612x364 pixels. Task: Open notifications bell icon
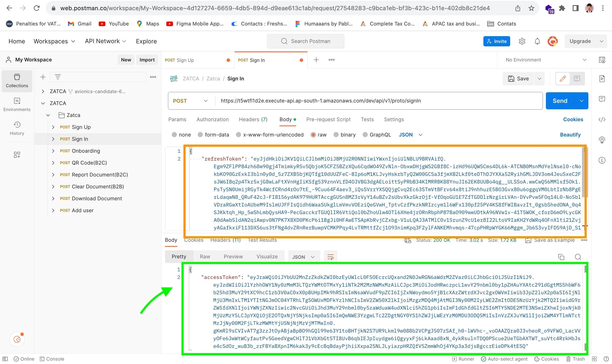click(537, 41)
